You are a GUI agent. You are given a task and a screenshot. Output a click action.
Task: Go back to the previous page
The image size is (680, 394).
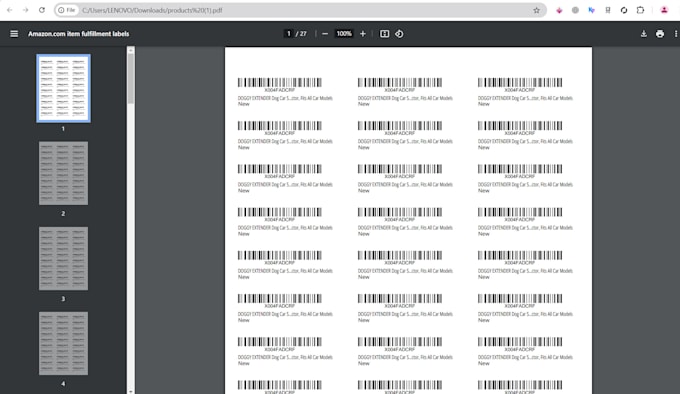click(10, 10)
